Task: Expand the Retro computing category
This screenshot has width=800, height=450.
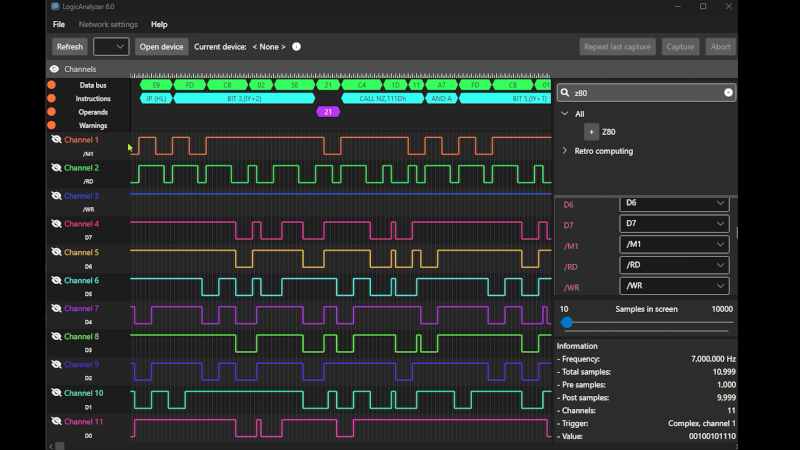Action: pos(565,151)
